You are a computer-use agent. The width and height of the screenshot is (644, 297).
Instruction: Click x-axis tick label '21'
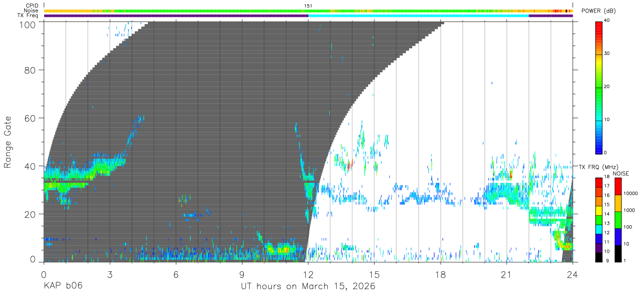pyautogui.click(x=507, y=274)
